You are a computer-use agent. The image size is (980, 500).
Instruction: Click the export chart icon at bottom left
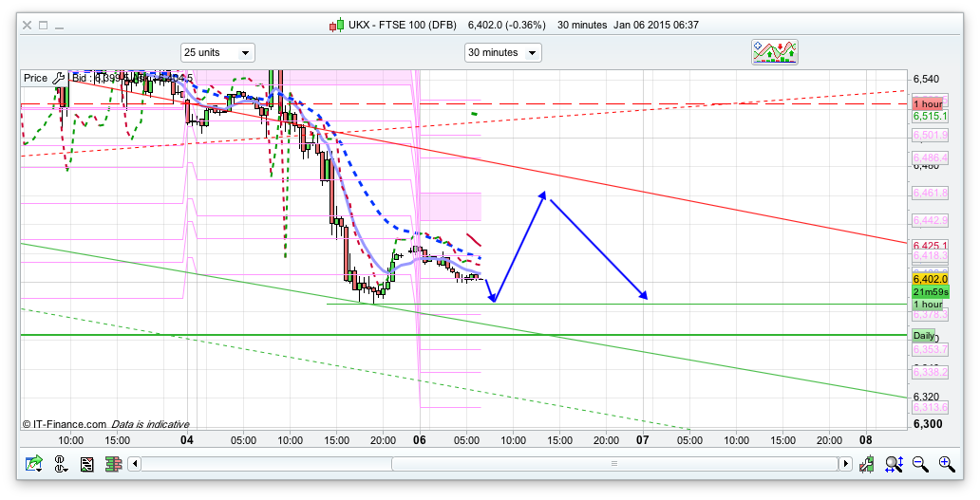(34, 464)
